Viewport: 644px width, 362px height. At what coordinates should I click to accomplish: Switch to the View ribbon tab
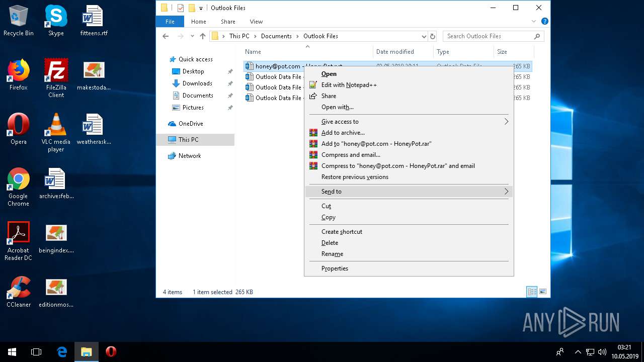256,22
